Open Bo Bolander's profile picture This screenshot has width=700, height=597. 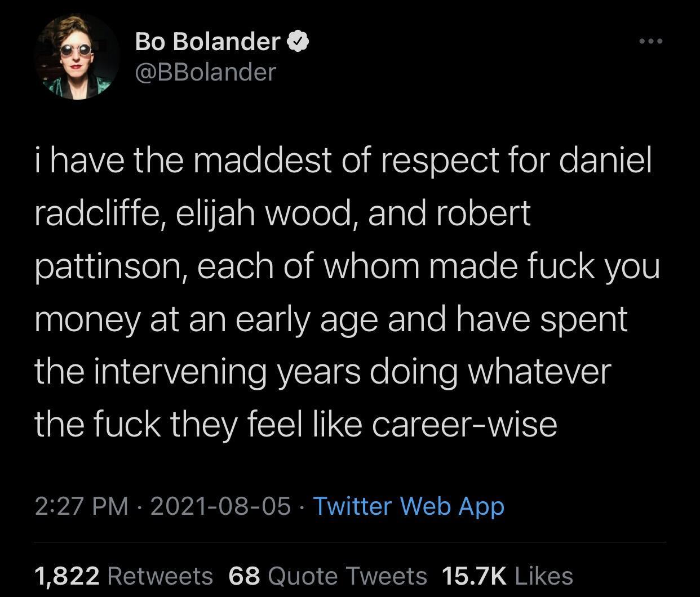click(x=77, y=57)
